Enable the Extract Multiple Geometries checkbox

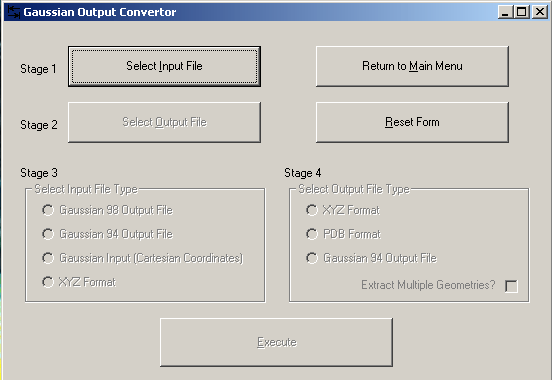(511, 286)
